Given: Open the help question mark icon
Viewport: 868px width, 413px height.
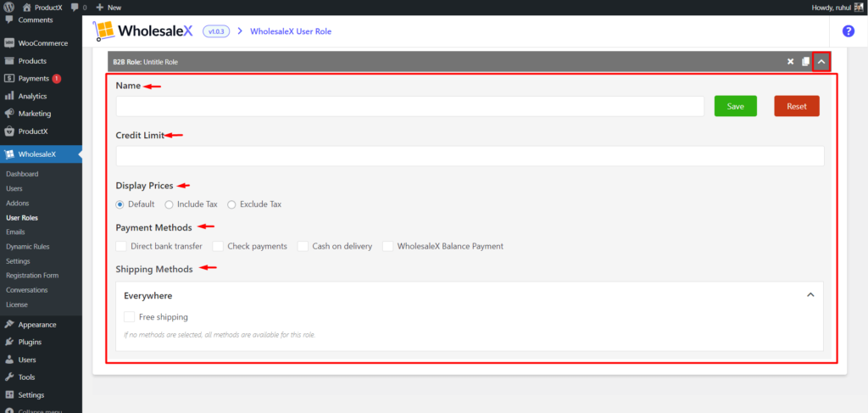Looking at the screenshot, I should [x=848, y=31].
